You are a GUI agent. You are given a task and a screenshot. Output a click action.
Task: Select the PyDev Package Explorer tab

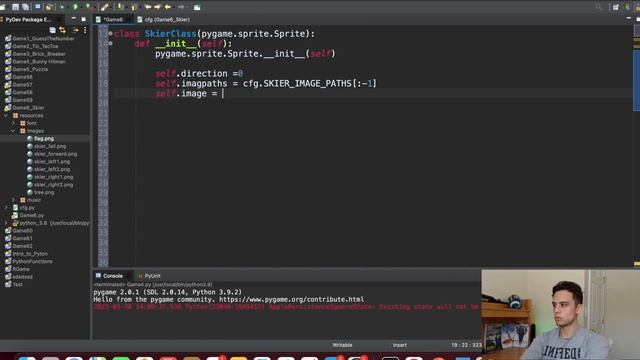(28, 19)
